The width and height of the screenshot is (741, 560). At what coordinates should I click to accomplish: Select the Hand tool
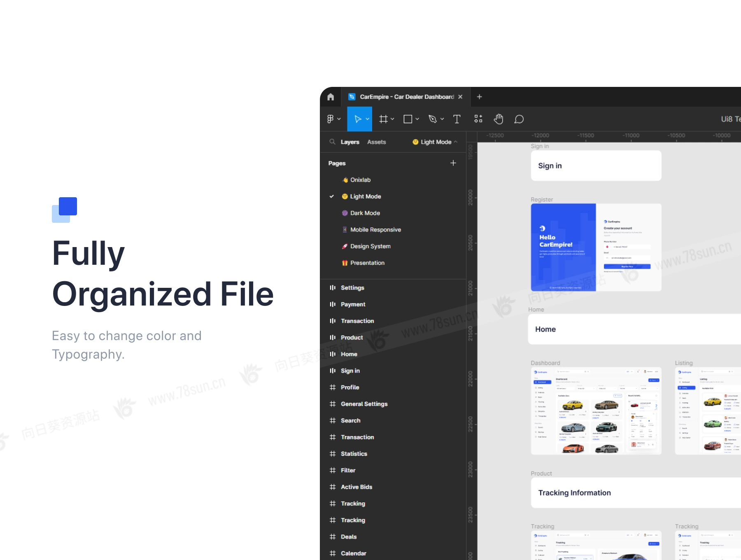click(x=499, y=119)
